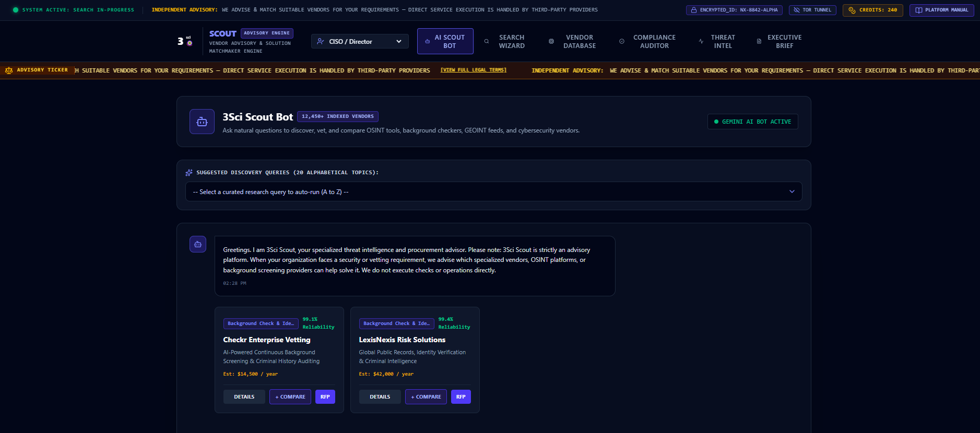This screenshot has height=433, width=980.
Task: Click the pulse icon beside Threat Intel
Action: [x=701, y=41]
